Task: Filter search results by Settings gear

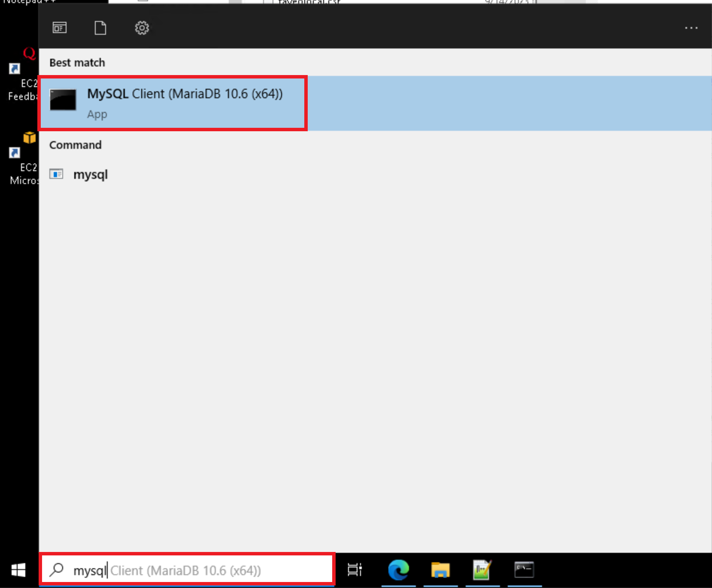Action: click(142, 28)
